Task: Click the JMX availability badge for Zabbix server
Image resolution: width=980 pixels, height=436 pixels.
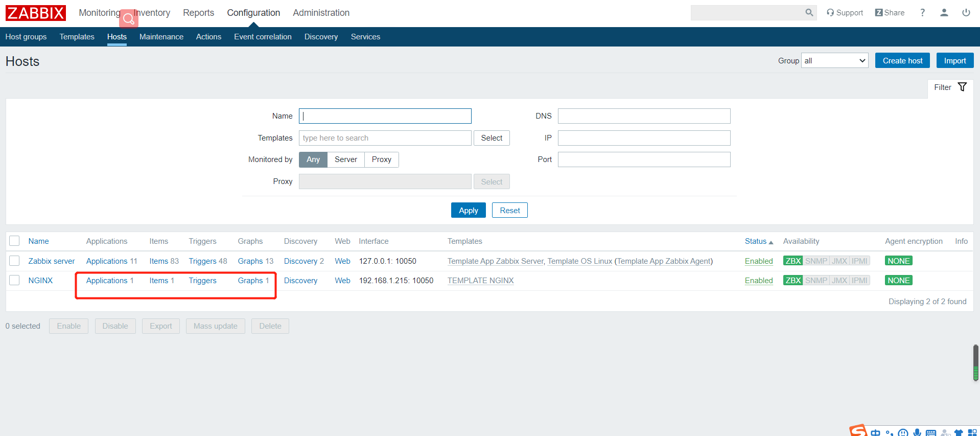Action: coord(839,261)
